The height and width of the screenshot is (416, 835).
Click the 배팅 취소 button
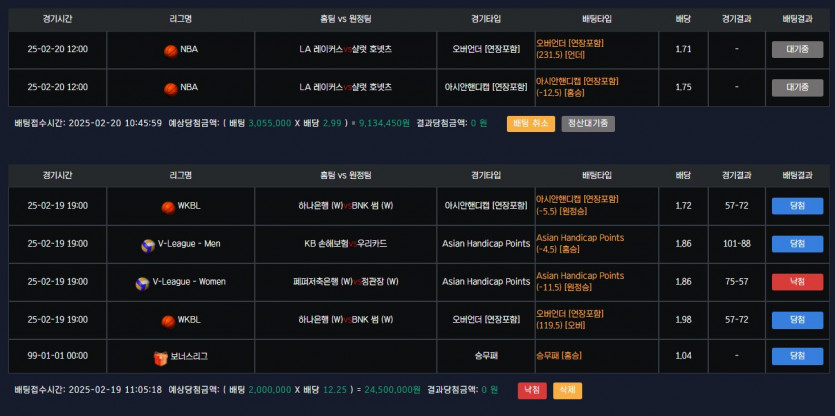(530, 124)
